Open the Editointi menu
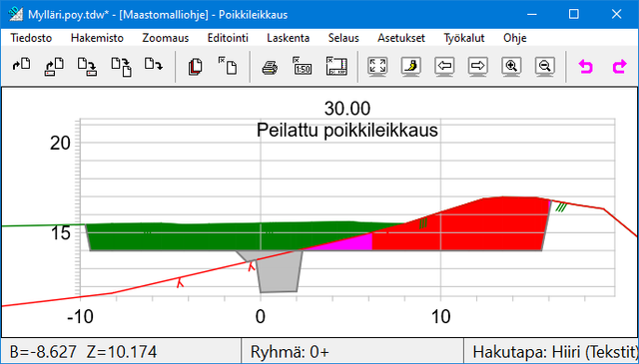Viewport: 639px width, 364px height. pos(228,38)
